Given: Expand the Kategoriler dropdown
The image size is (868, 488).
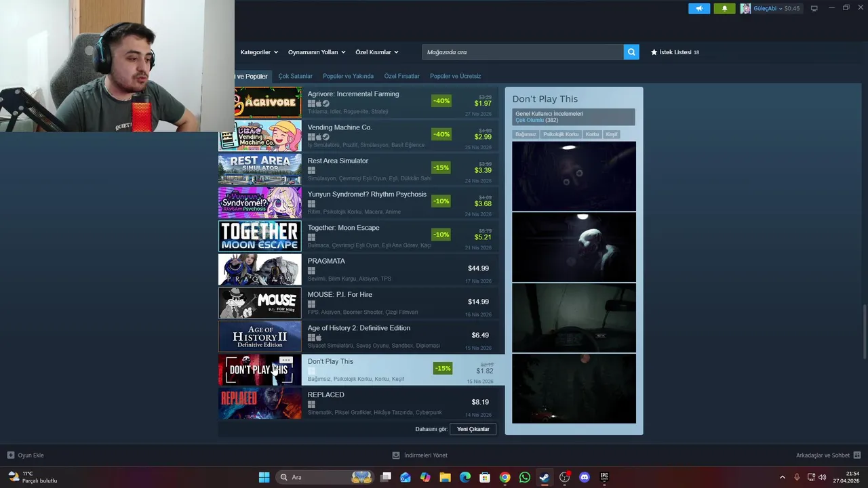Looking at the screenshot, I should pos(259,52).
